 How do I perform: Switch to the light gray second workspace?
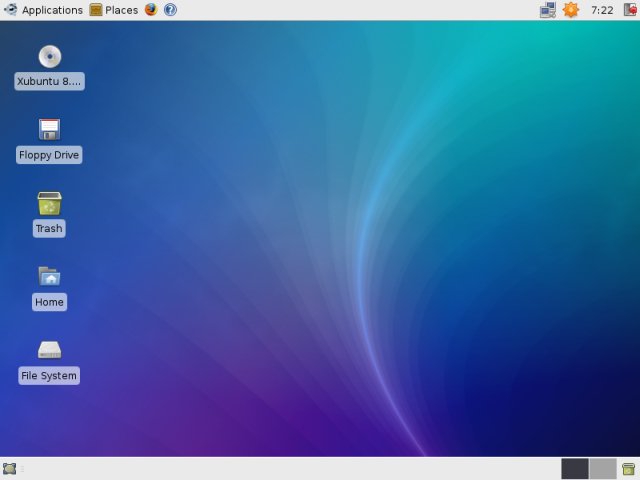coord(603,469)
